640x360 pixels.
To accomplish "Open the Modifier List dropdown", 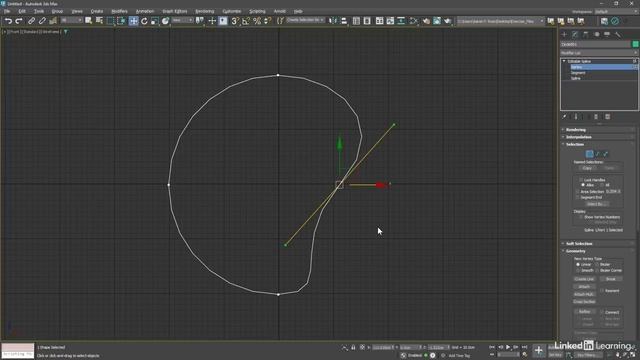I will tap(599, 53).
